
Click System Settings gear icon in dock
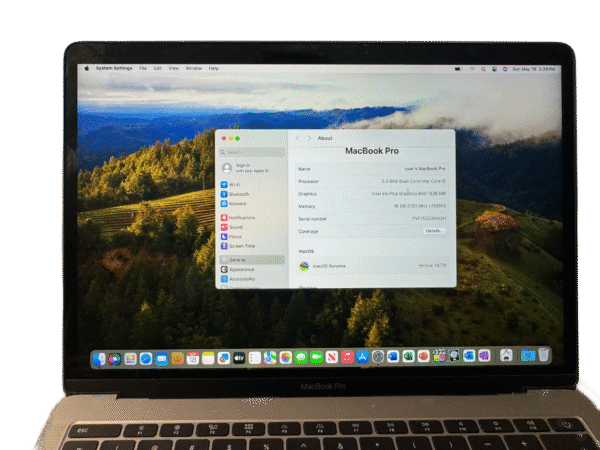point(378,357)
